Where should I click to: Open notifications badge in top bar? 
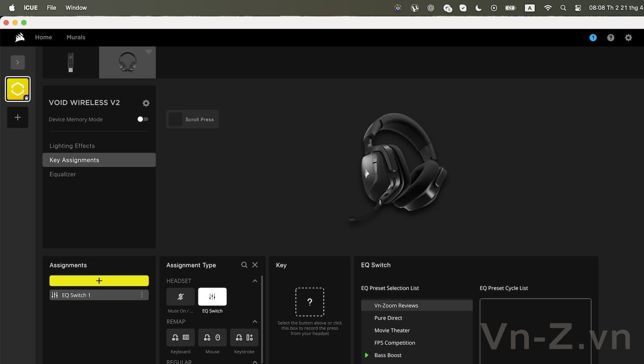coord(593,38)
